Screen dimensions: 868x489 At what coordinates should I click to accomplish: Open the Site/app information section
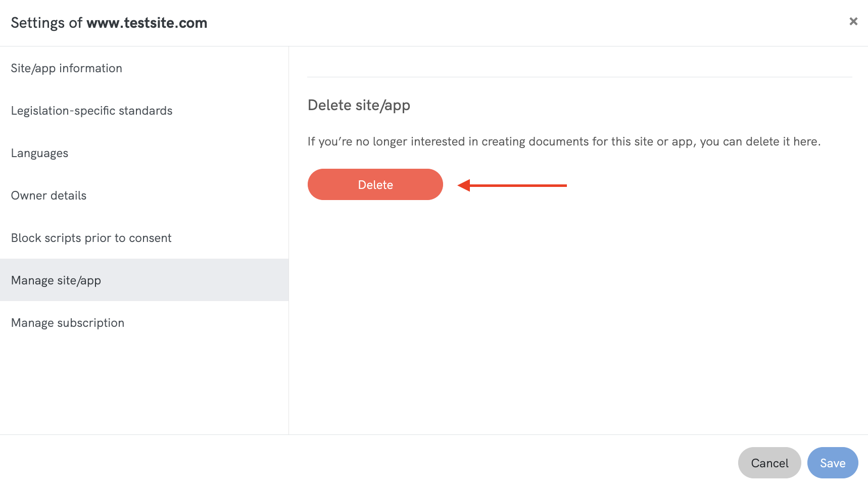[67, 68]
